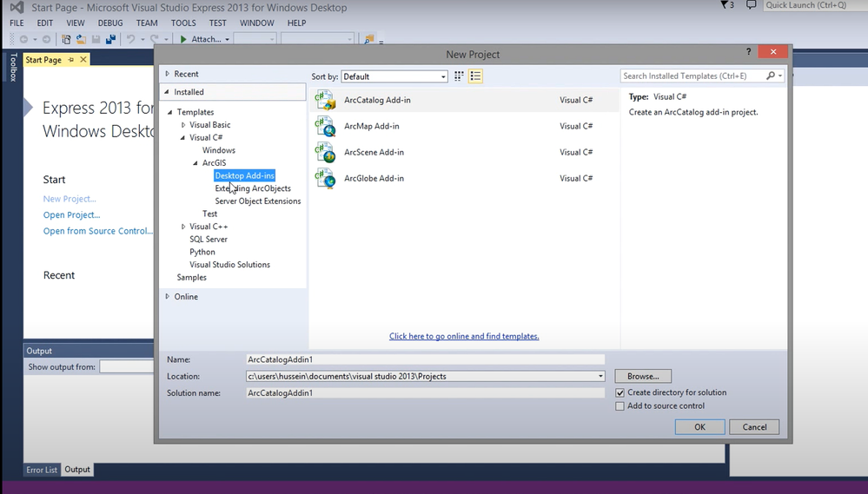Switch to the Output tab at bottom
The width and height of the screenshot is (868, 494).
(77, 469)
